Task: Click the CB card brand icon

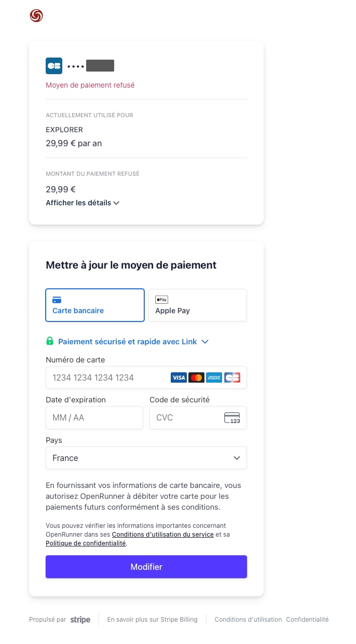Action: (54, 66)
